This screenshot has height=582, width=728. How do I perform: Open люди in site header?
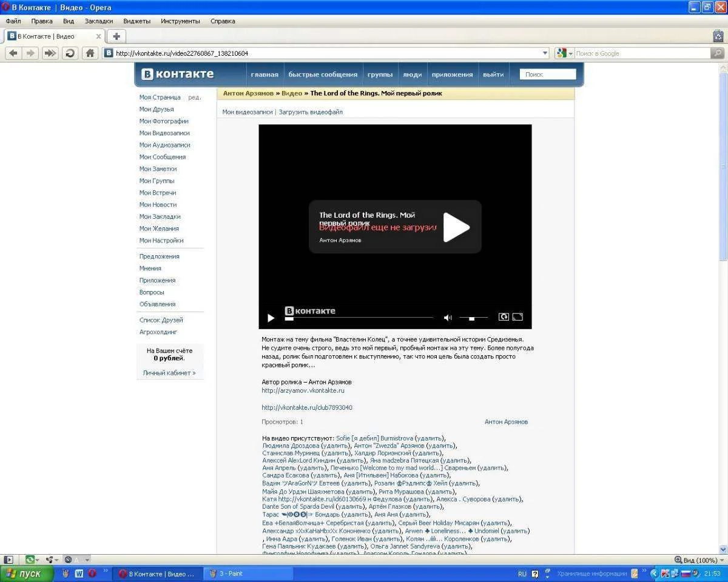click(x=412, y=75)
